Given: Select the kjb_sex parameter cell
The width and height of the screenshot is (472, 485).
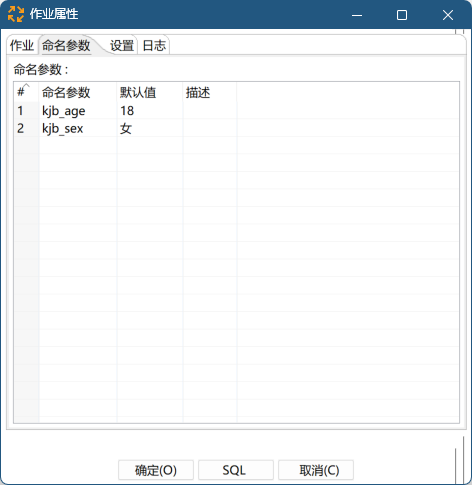Looking at the screenshot, I should pyautogui.click(x=78, y=128).
